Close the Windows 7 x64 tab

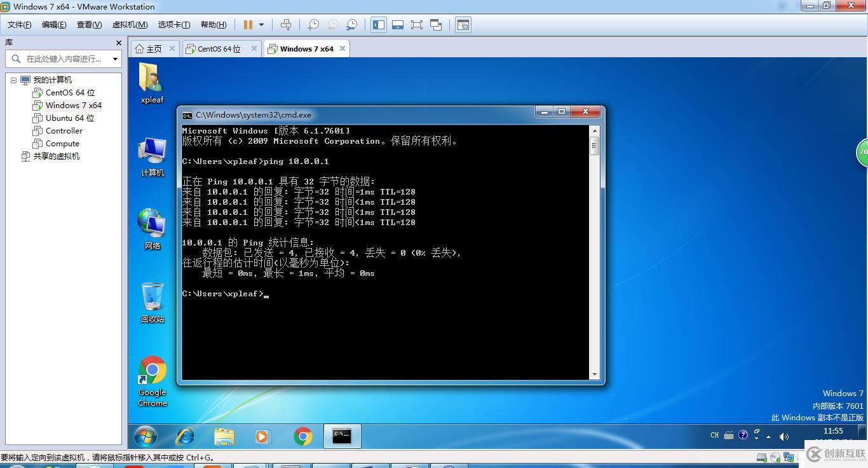pos(342,48)
